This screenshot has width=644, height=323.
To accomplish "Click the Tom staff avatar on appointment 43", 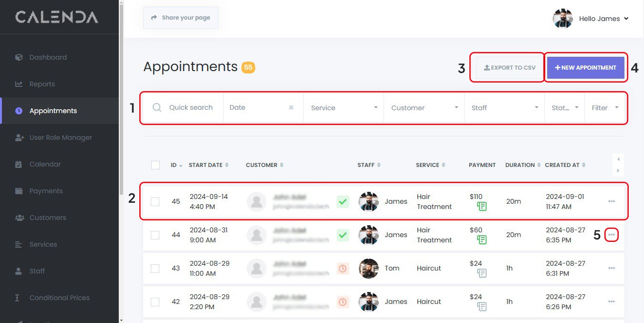I will pos(368,269).
